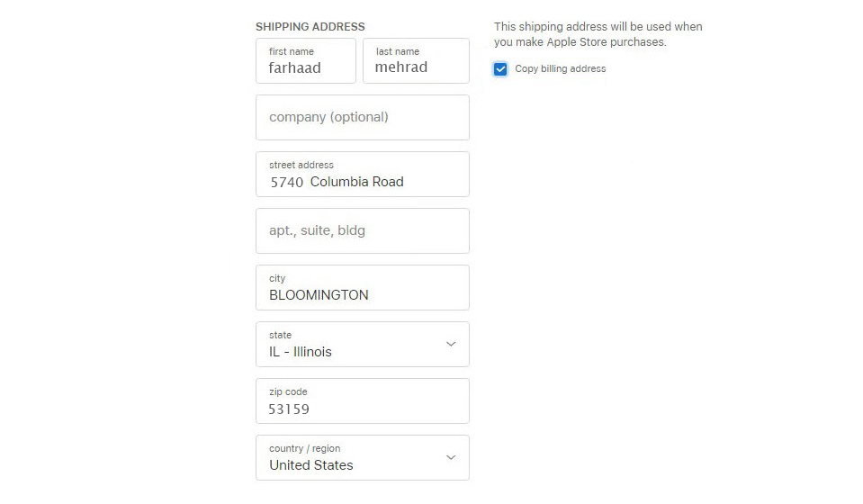This screenshot has height=504, width=863.
Task: Click the 'street address' floating label
Action: tap(301, 165)
